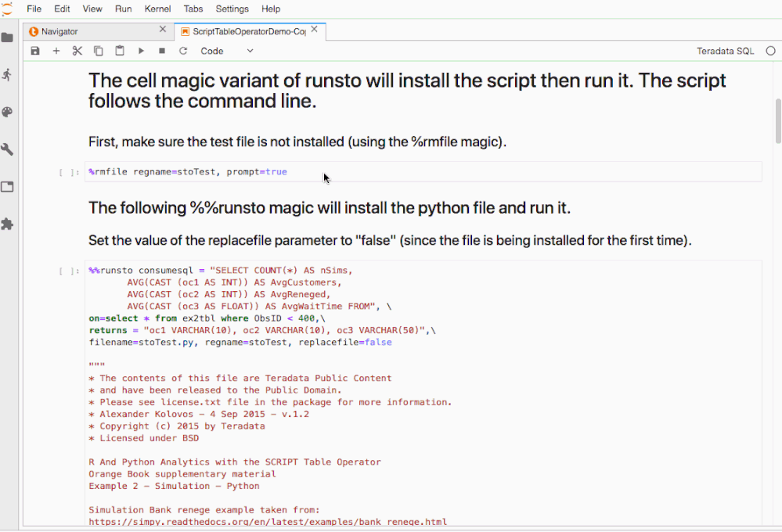Save the notebook using the toolbar icon
Image resolution: width=782 pixels, height=532 pixels.
(x=35, y=51)
